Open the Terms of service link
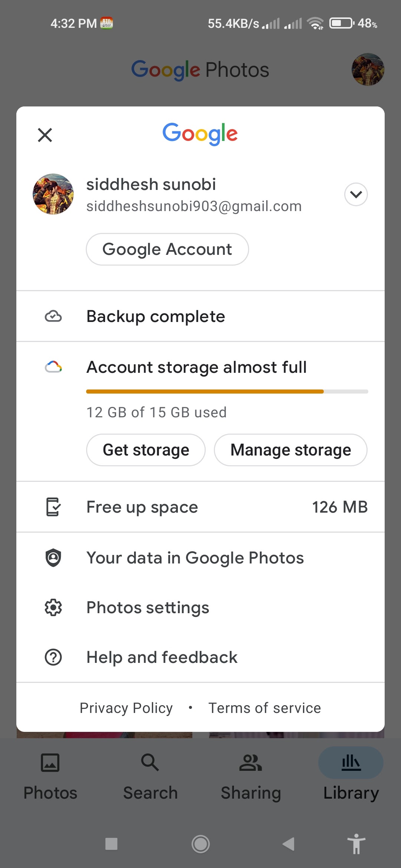This screenshot has height=868, width=401. [x=265, y=708]
